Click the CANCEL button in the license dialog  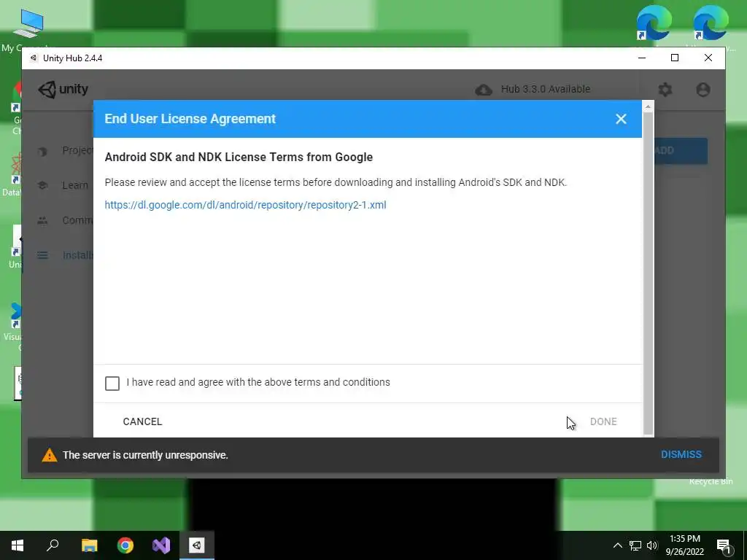(142, 421)
